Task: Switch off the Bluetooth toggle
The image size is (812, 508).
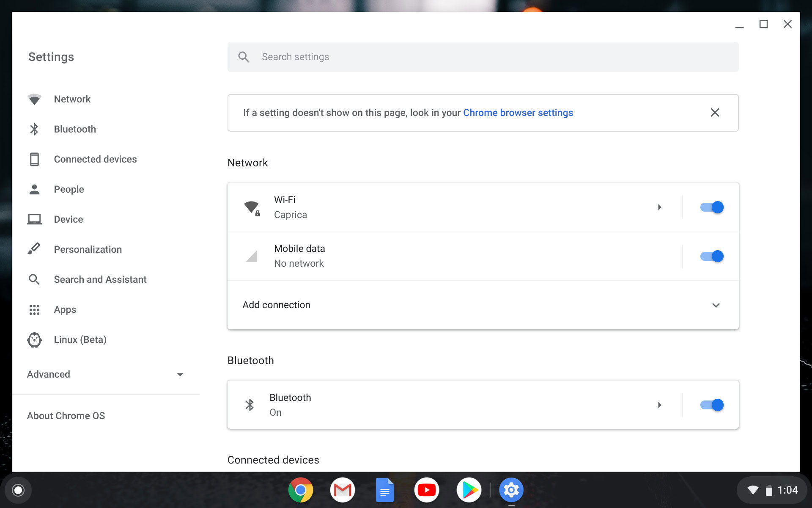Action: [712, 405]
